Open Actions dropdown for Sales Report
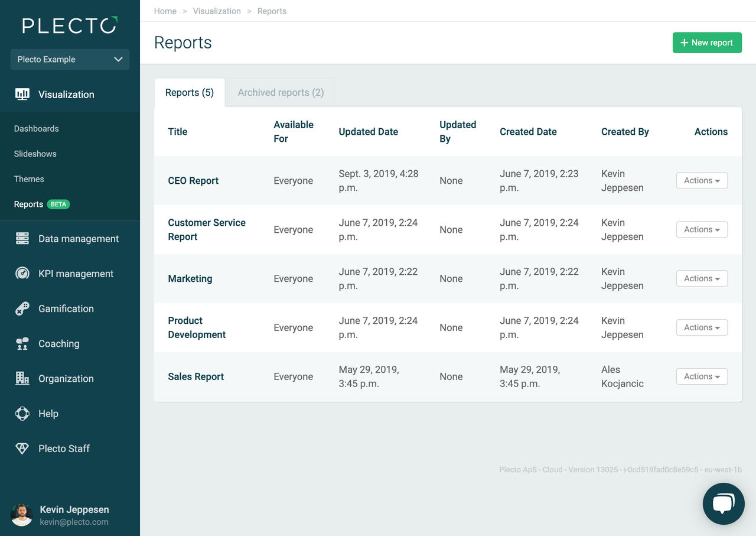756x536 pixels. (x=702, y=377)
